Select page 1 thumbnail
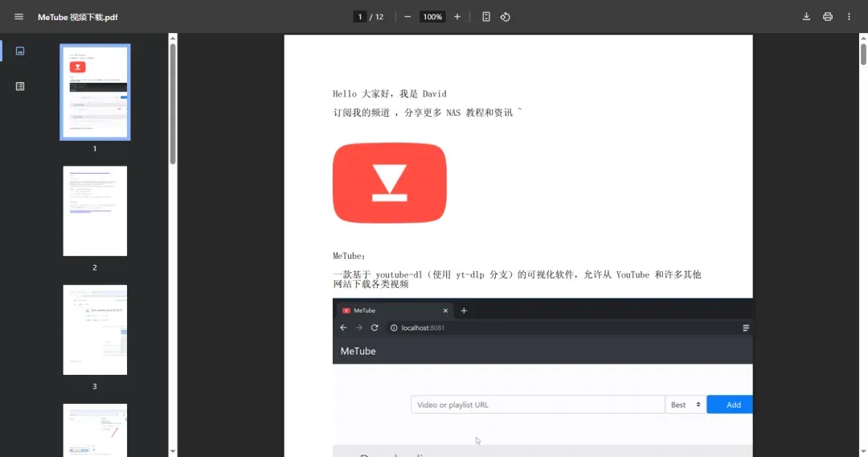The width and height of the screenshot is (868, 457). click(95, 92)
